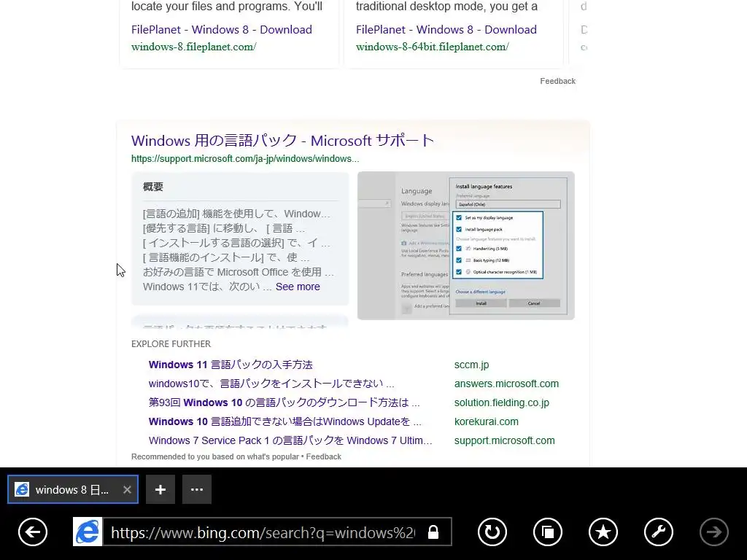Click the 'EXPLORE FURTHER' heading
The width and height of the screenshot is (747, 560).
click(x=171, y=344)
